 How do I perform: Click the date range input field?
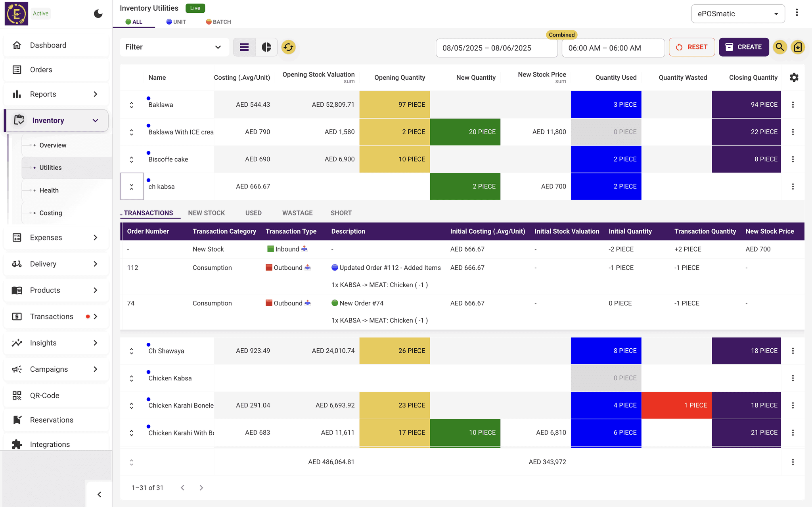[496, 48]
